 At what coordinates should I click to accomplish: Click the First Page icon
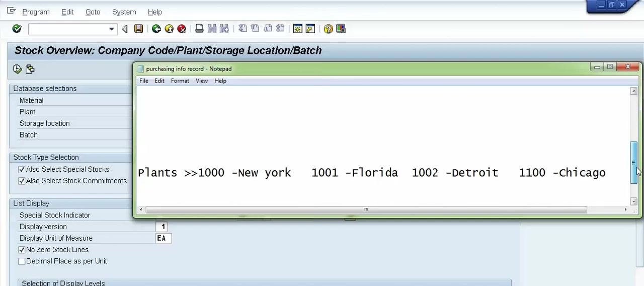(243, 29)
